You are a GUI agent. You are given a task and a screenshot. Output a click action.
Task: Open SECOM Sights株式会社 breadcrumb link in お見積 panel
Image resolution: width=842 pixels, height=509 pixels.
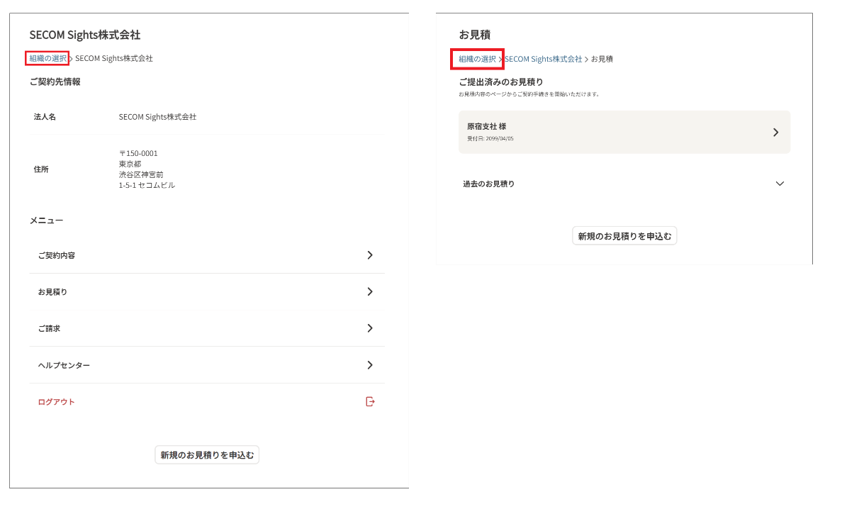pos(543,59)
